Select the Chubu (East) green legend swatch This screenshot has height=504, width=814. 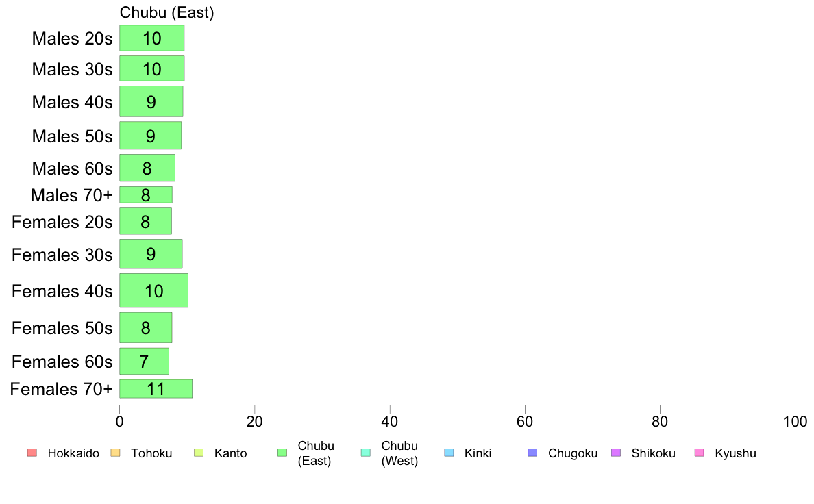[x=282, y=453]
